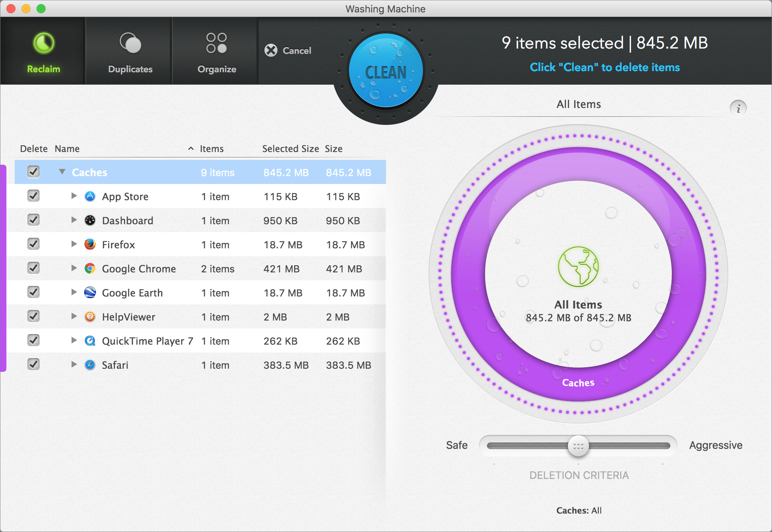Viewport: 772px width, 532px height.
Task: Click the Safe end of the slider track
Action: tap(491, 446)
